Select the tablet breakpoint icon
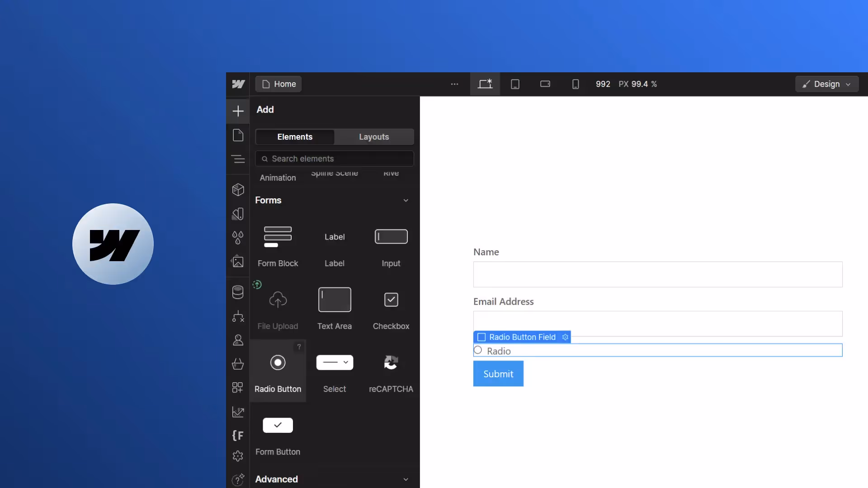868x488 pixels. pyautogui.click(x=515, y=84)
